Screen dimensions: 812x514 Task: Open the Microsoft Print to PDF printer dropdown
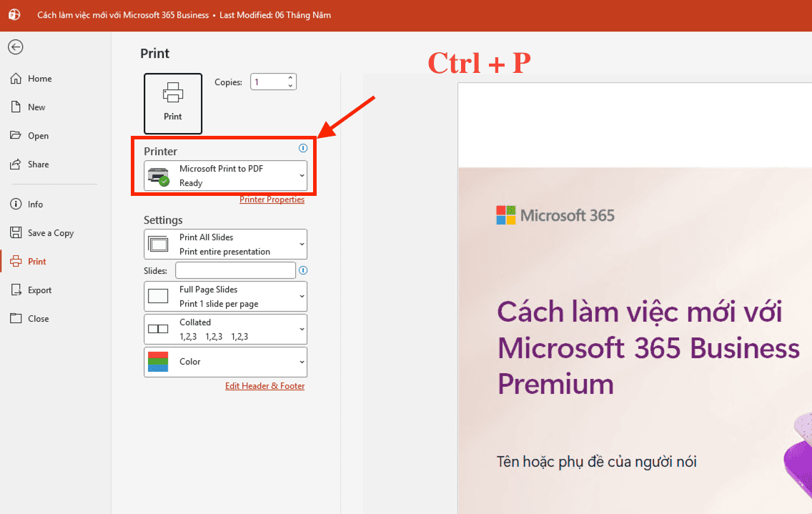pyautogui.click(x=225, y=176)
